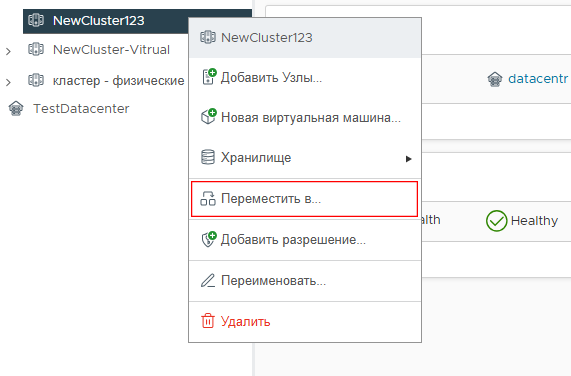Screen dimensions: 571x376
Task: Click the red Удалить trash icon
Action: tap(208, 321)
